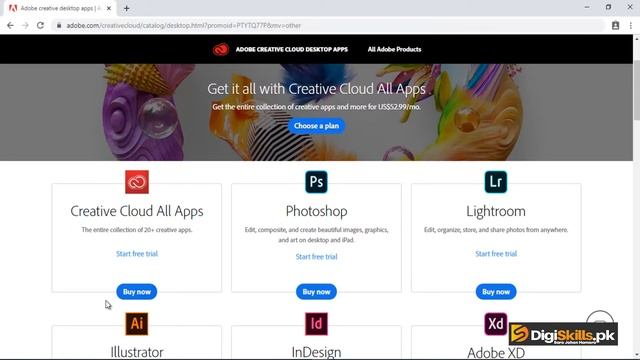Click the Photoshop Ps icon
This screenshot has height=360, width=640.
(316, 182)
